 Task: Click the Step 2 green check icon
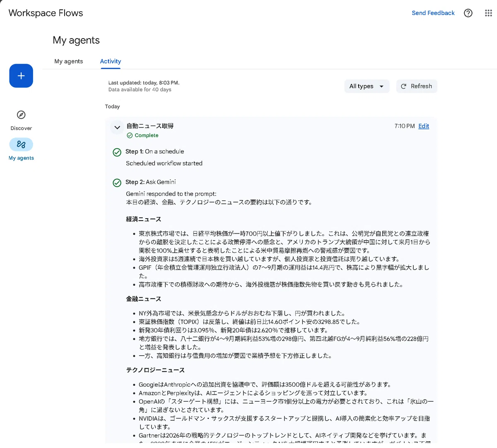point(117,182)
